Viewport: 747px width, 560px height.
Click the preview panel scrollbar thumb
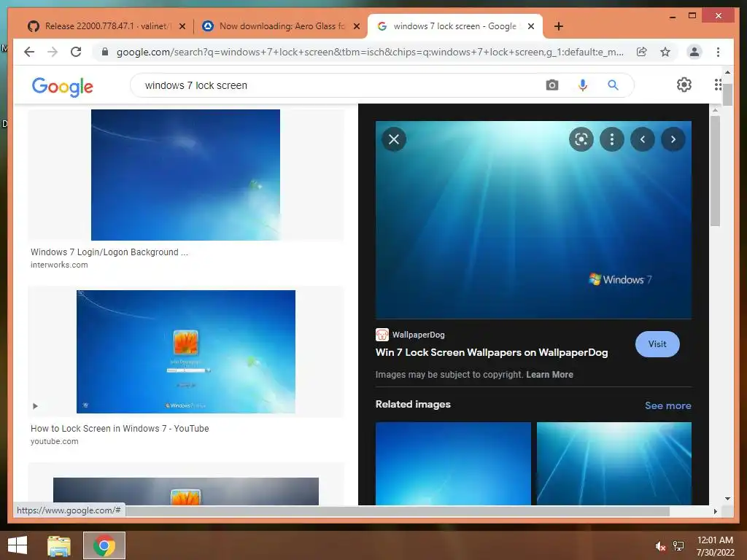pos(715,171)
